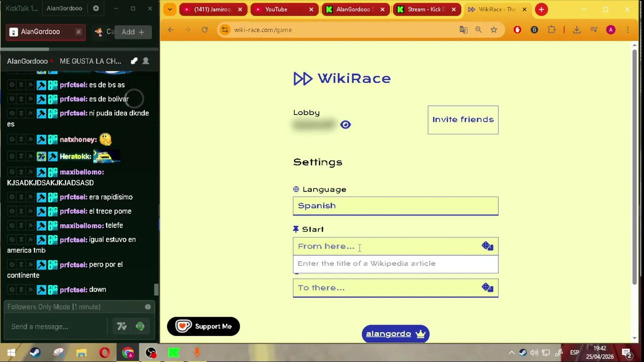Click Invite friends button
644x362 pixels.
pos(463,120)
